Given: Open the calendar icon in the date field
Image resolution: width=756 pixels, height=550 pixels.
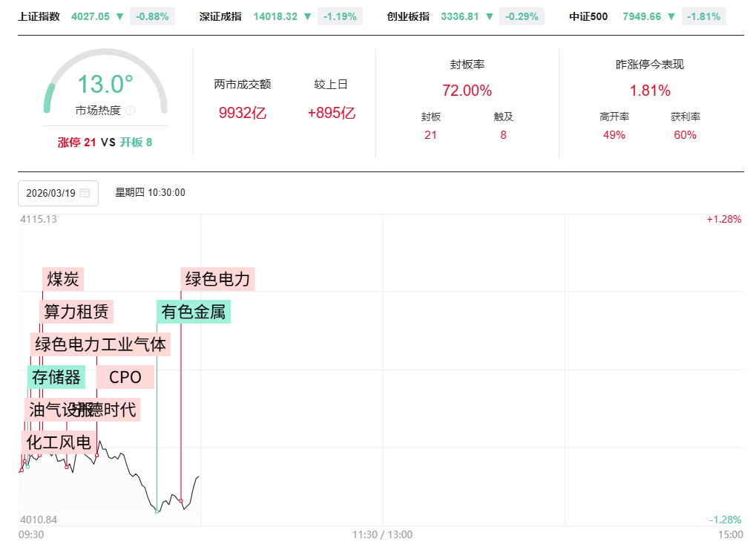Looking at the screenshot, I should click(x=85, y=193).
